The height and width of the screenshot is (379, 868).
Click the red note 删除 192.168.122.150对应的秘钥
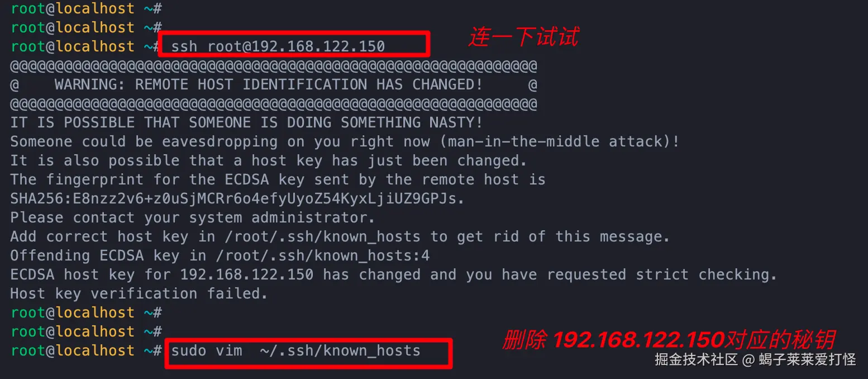(669, 340)
